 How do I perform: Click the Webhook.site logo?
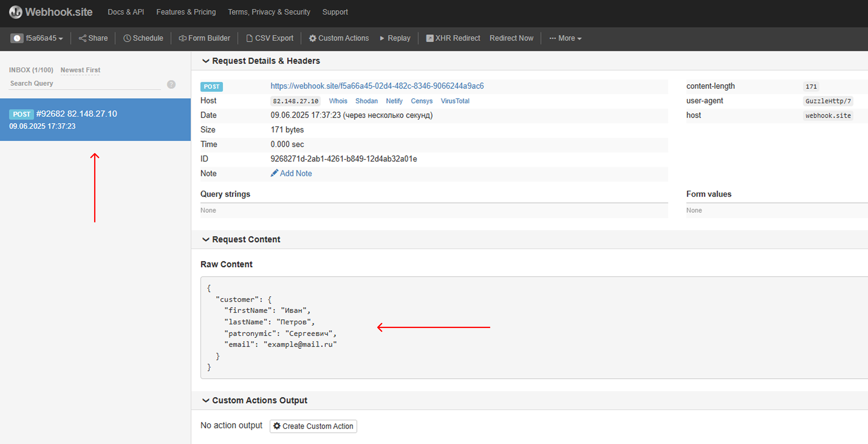(50, 12)
